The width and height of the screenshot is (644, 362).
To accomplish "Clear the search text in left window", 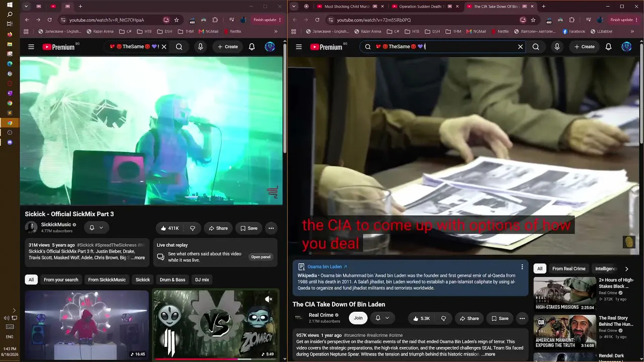I will tap(164, 47).
